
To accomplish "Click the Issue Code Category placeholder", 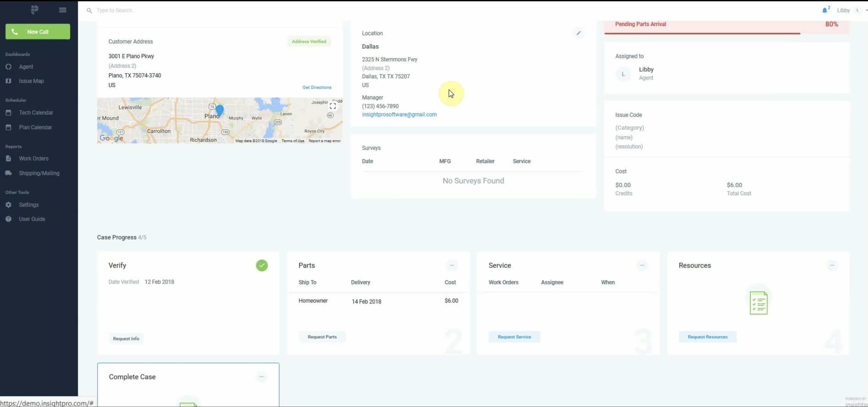I will (630, 128).
